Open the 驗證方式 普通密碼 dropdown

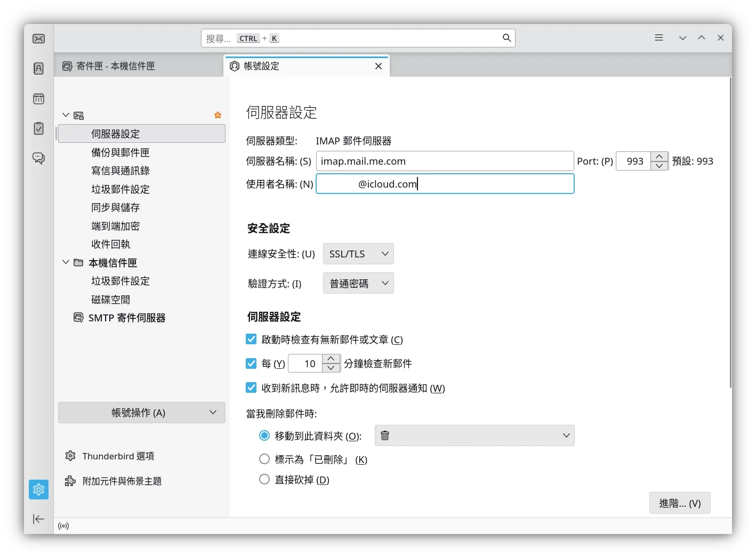[358, 283]
